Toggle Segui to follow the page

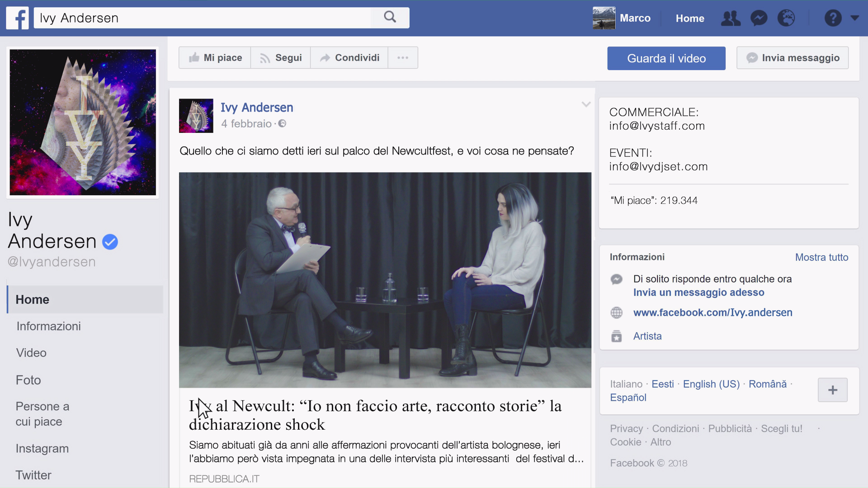(x=281, y=58)
